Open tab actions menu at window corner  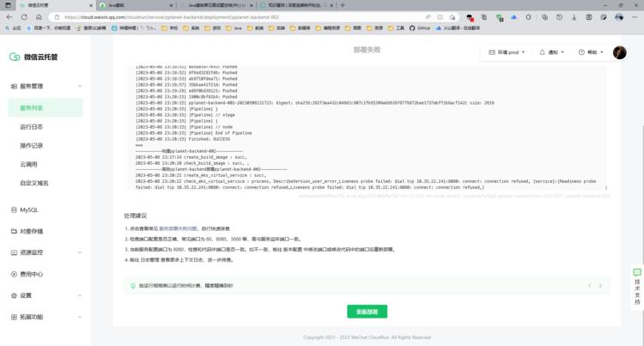click(x=8, y=5)
